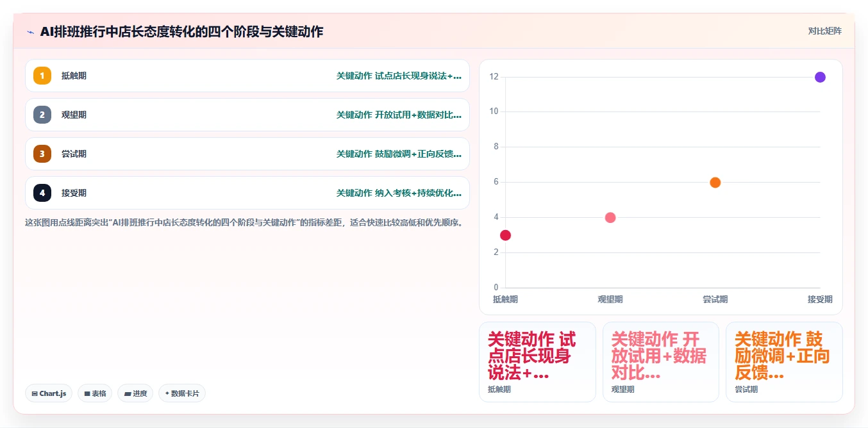868x428 pixels.
Task: Open the red 试点店长现身说法 data card
Action: 537,362
